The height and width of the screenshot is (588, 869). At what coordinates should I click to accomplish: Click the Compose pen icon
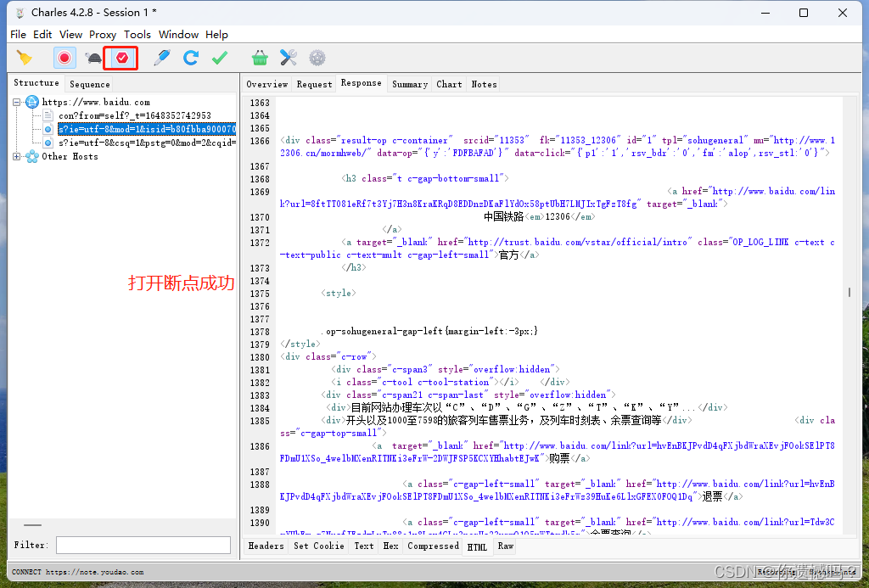(x=162, y=58)
